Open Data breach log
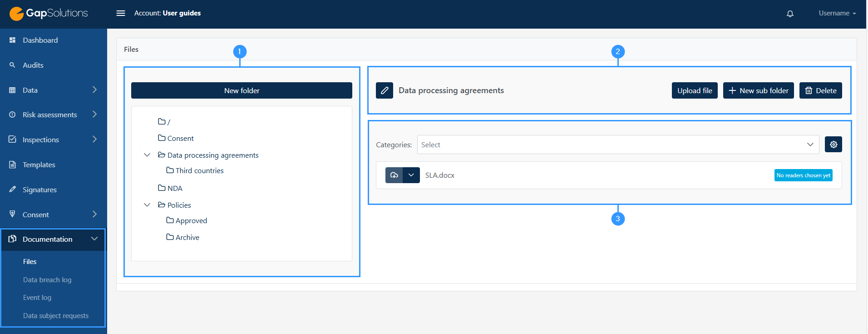 (x=47, y=279)
